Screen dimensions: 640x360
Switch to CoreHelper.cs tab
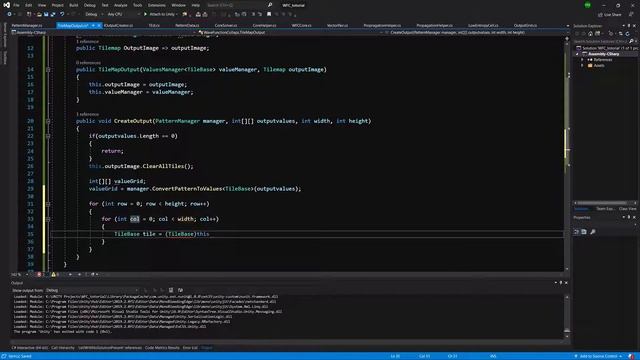click(264, 25)
